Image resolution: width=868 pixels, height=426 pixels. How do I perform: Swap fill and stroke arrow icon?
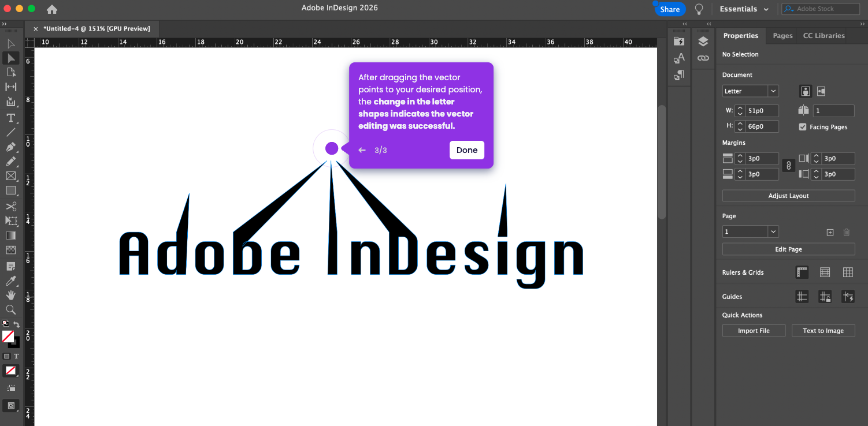click(x=16, y=324)
